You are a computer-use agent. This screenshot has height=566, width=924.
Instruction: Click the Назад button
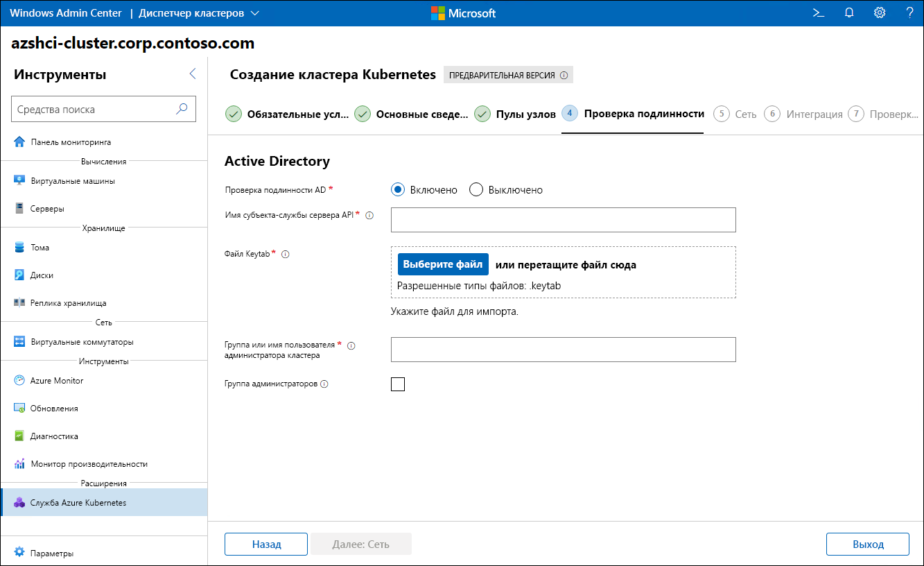click(266, 544)
